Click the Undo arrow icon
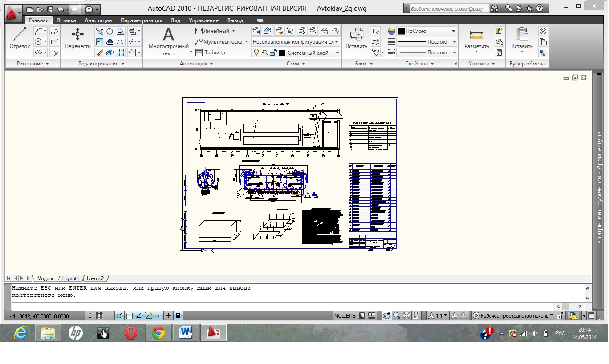Screen dimensions: 609x364 click(x=61, y=9)
